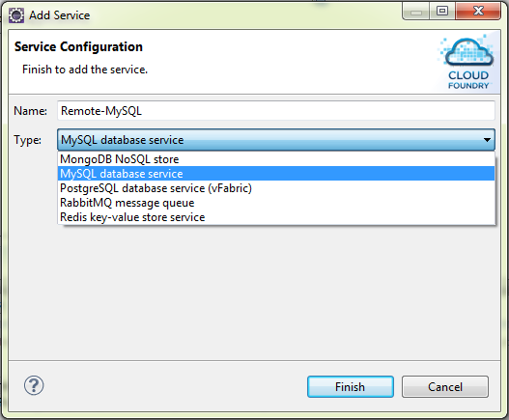Screen dimensions: 509x420
Task: Click the Cloud Foundry logo
Action: point(467,63)
